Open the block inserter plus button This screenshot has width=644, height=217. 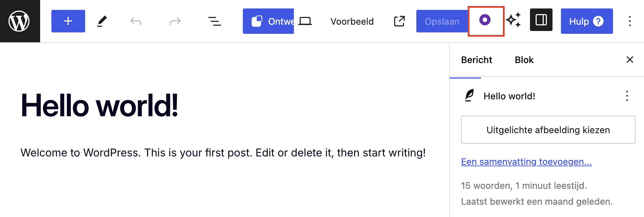click(68, 21)
